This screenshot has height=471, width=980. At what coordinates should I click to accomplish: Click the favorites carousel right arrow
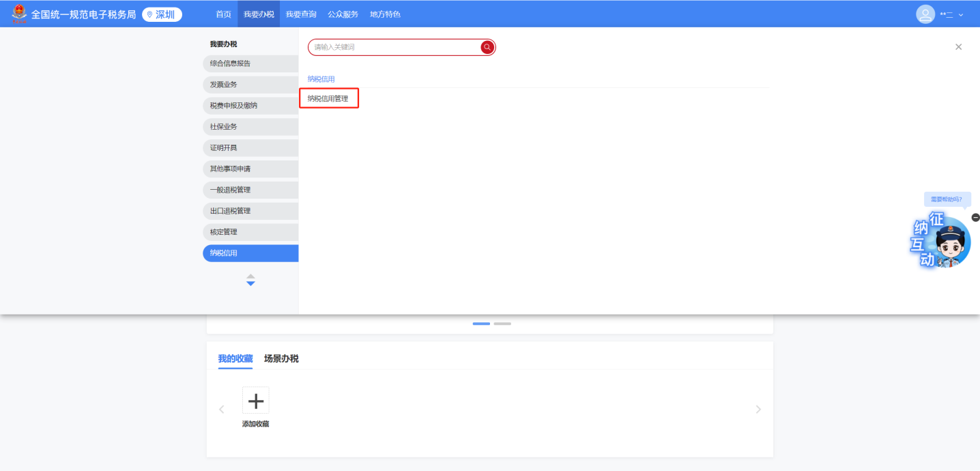pos(758,410)
